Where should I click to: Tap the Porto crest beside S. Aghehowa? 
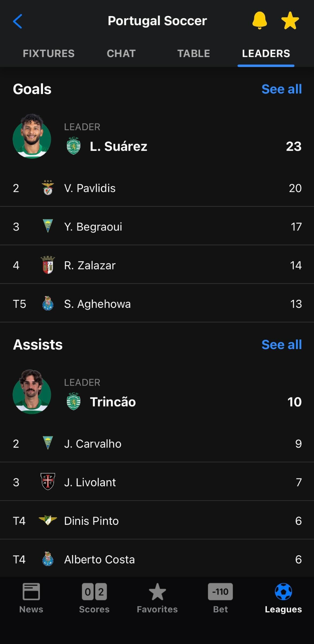(x=48, y=304)
